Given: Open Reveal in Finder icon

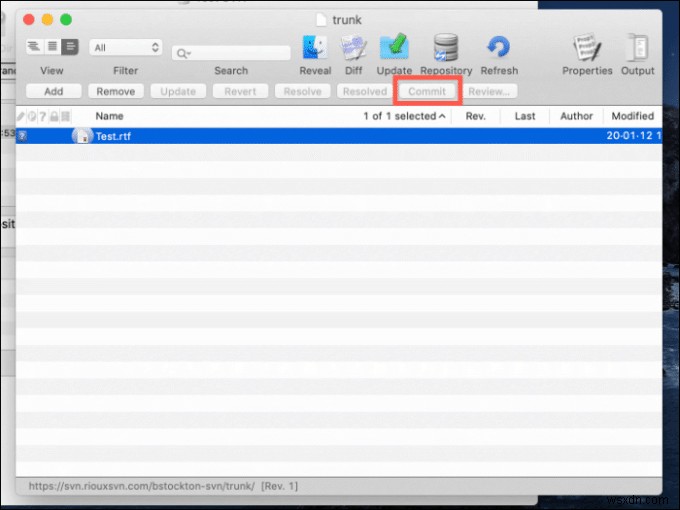Looking at the screenshot, I should click(315, 47).
